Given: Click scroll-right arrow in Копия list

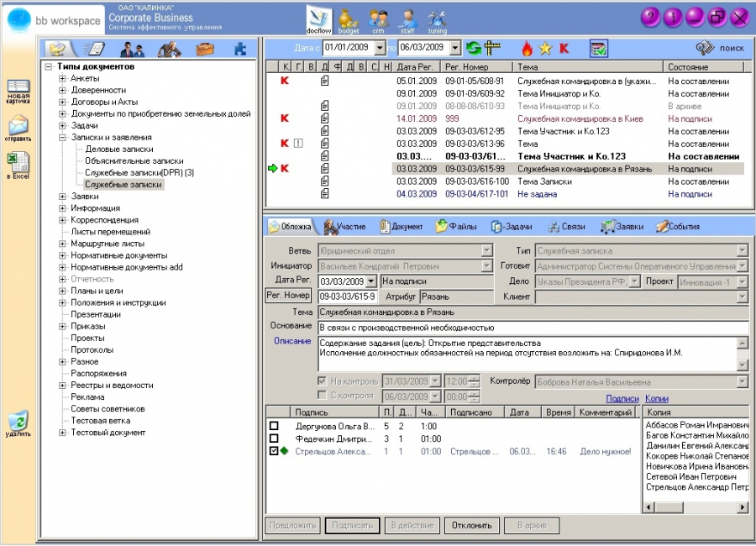Looking at the screenshot, I should (743, 507).
